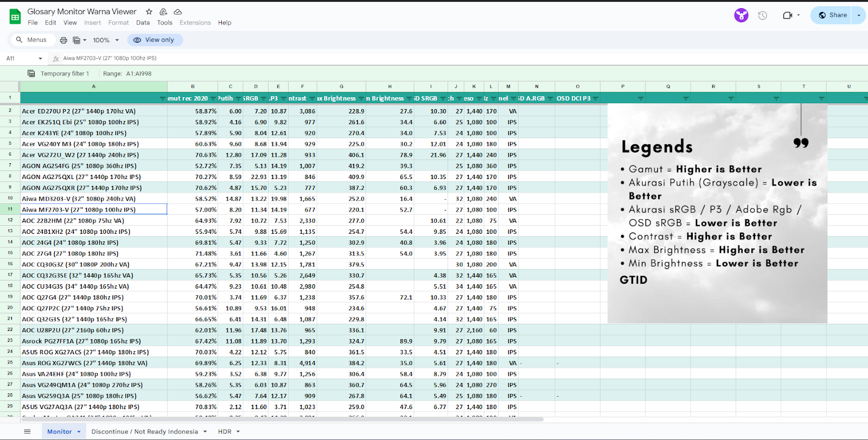Open the Data menu

click(143, 23)
